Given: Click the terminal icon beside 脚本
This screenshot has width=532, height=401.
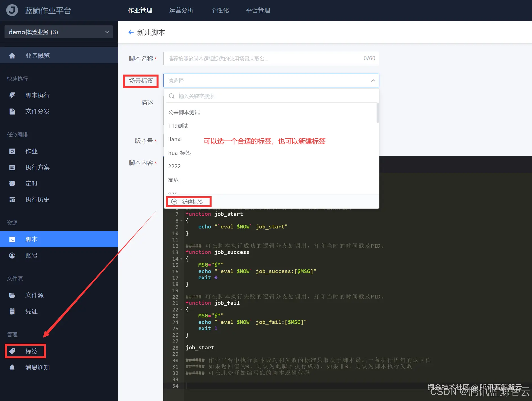Looking at the screenshot, I should [x=12, y=239].
